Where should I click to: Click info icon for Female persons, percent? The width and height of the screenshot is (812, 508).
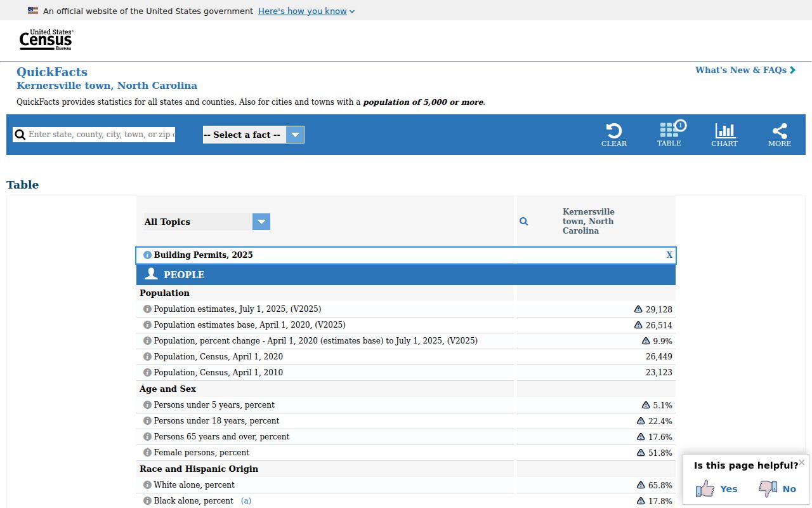click(147, 452)
